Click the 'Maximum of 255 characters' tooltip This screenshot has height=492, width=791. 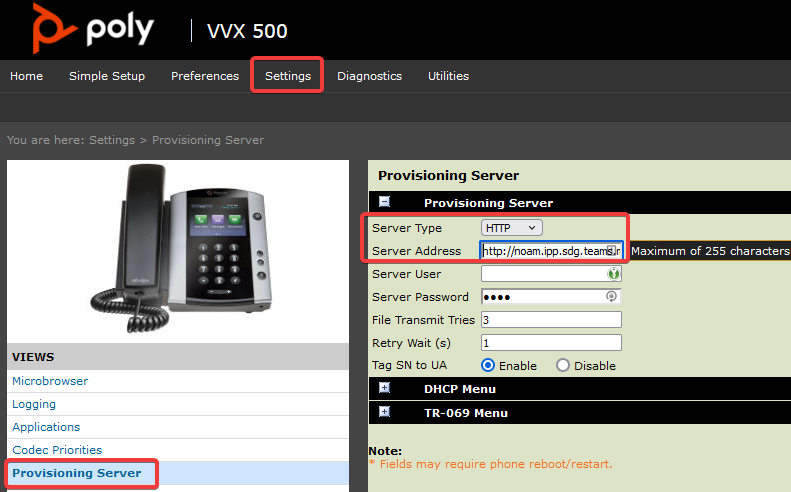(x=710, y=251)
